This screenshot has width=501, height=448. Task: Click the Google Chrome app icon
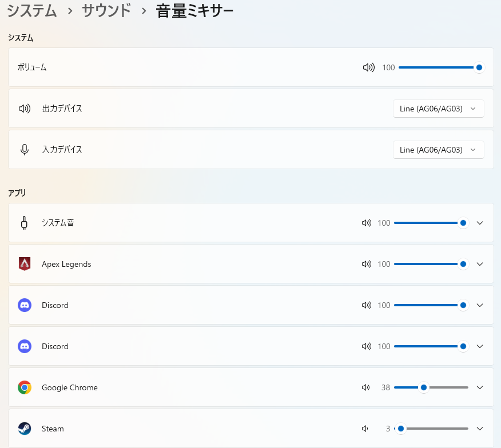pos(25,387)
